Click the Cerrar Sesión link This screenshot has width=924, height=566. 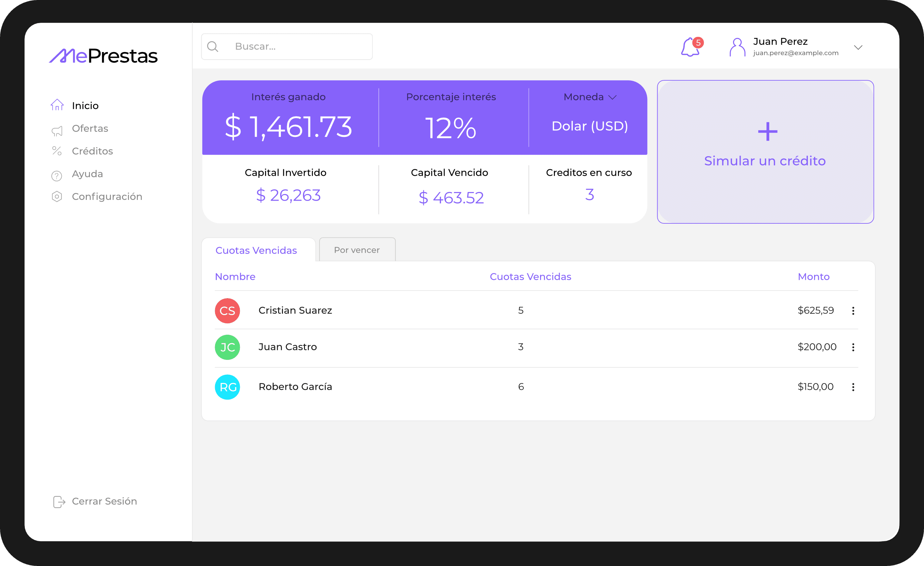pos(104,501)
